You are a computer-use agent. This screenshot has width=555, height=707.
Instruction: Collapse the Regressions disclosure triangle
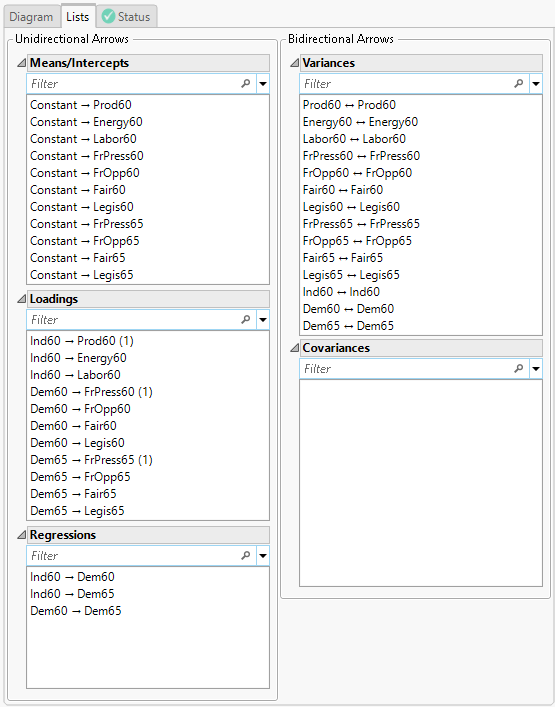pyautogui.click(x=21, y=535)
